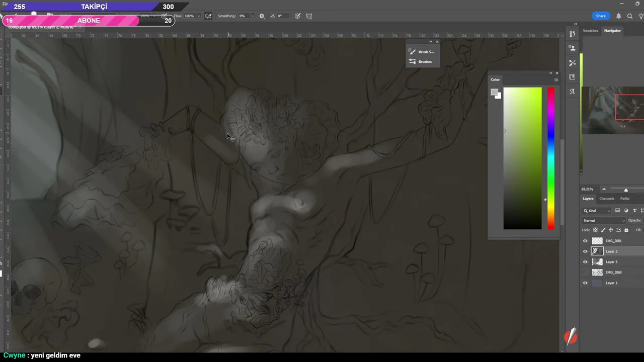Screen dimensions: 644x362
Task: Lock image pixels brush icon
Action: [603, 230]
